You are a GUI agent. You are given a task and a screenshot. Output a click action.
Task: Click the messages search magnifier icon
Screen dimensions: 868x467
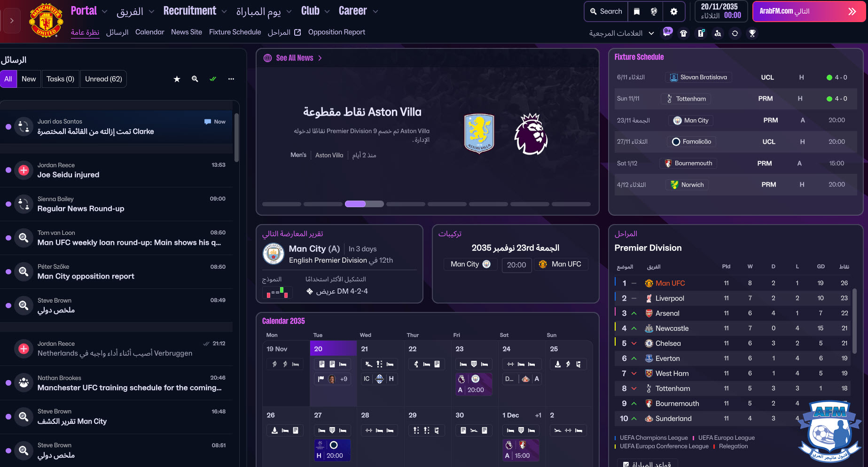[x=195, y=79]
